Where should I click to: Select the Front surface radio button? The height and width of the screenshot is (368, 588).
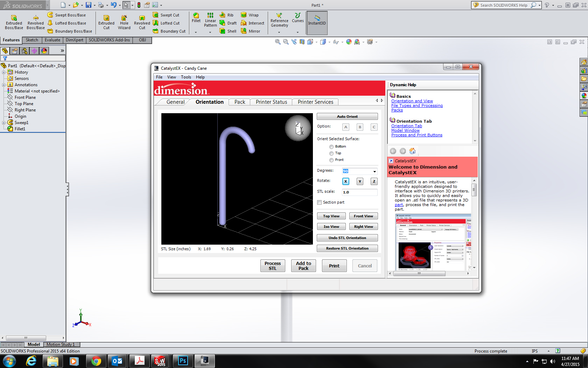[x=331, y=160]
